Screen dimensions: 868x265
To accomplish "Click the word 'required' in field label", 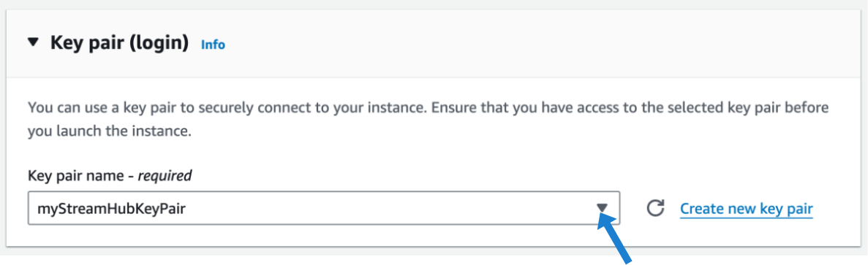I will (165, 176).
